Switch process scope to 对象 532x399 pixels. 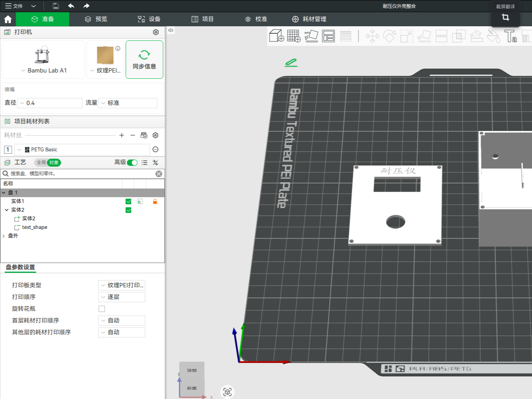(54, 163)
